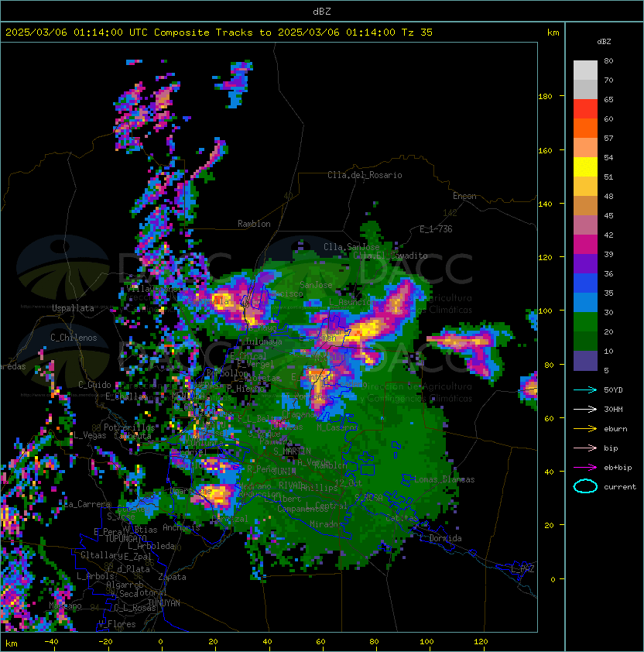Screen dimensions: 644x652
Task: Click the 'eb+bip' legend label
Action: 618,468
